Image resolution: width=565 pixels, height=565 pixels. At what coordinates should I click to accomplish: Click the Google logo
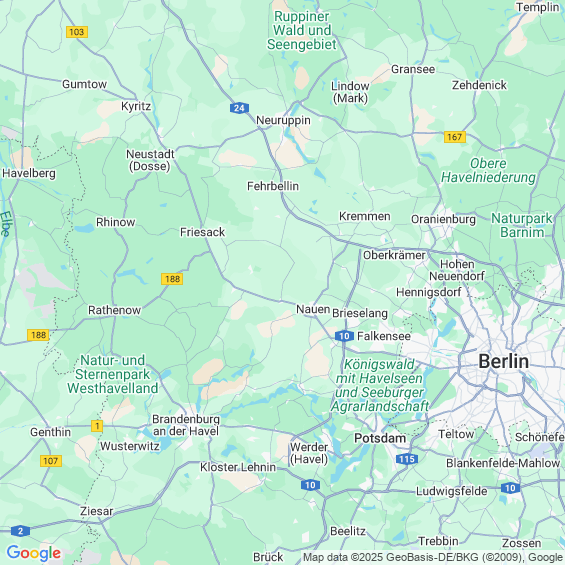[x=34, y=553]
